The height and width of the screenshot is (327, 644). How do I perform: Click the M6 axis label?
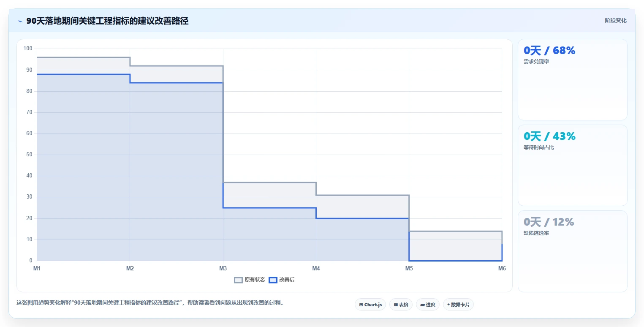(x=502, y=269)
